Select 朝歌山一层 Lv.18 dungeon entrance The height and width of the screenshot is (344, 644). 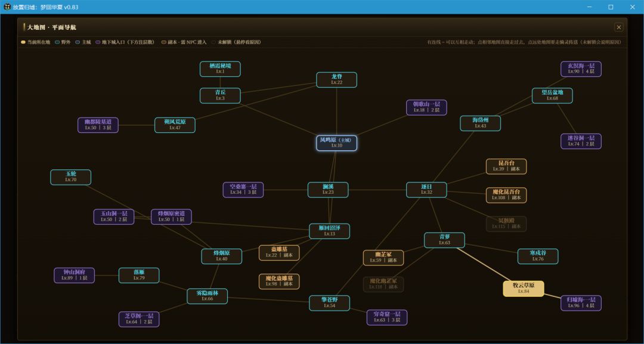coord(427,107)
